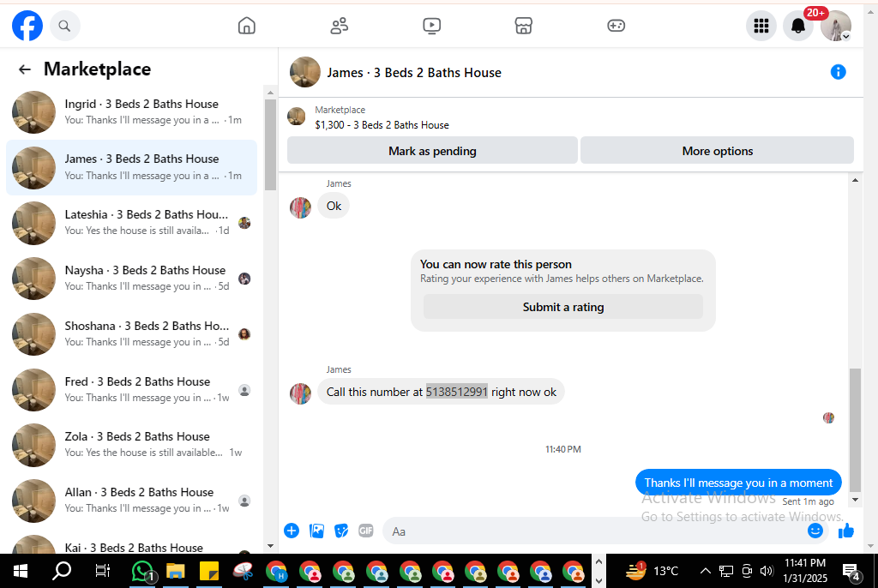Open Notifications bell with 20+ badge
This screenshot has width=878, height=588.
tap(798, 26)
